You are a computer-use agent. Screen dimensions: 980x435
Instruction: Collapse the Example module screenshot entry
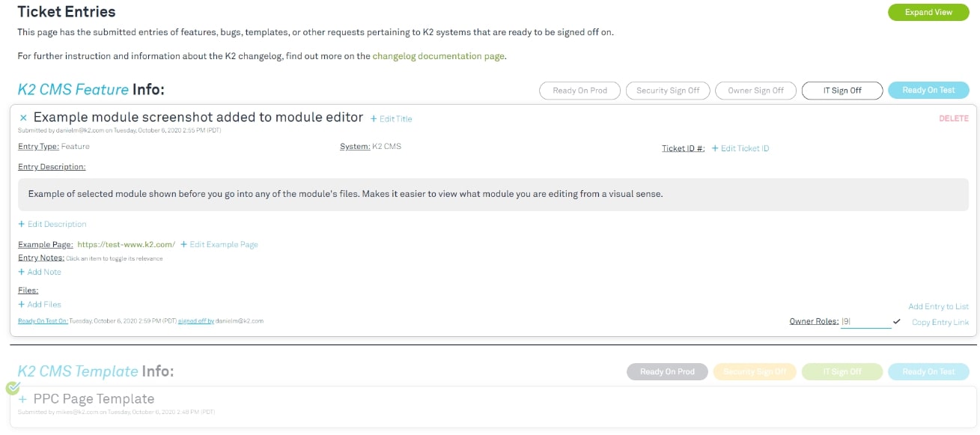click(23, 118)
